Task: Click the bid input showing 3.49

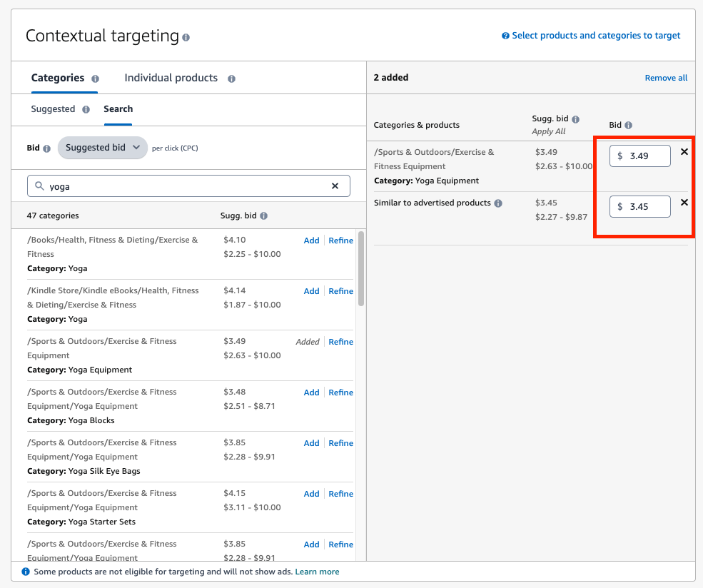Action: (639, 156)
